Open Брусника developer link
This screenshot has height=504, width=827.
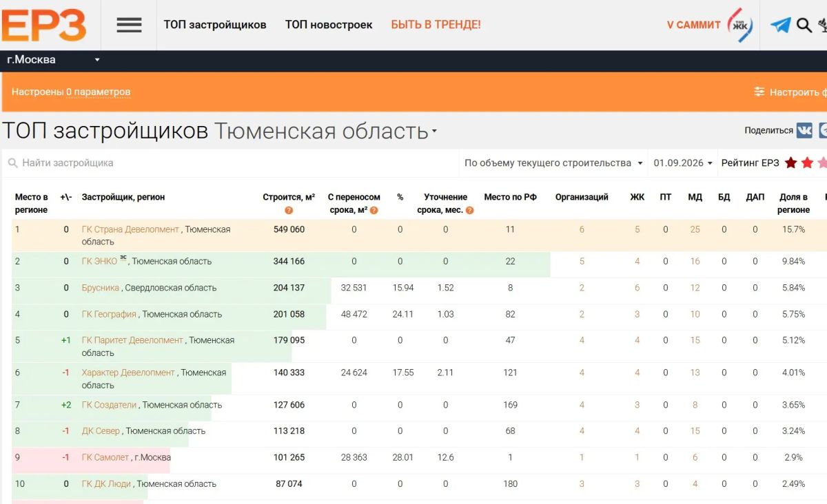coord(101,288)
